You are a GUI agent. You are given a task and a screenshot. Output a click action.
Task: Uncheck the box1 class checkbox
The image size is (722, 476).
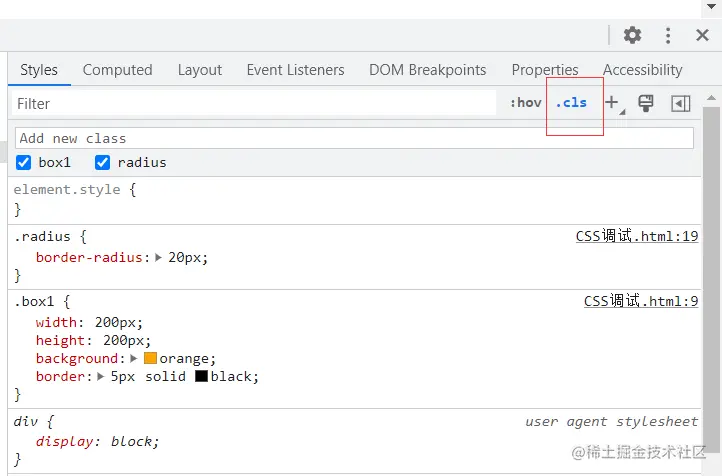[24, 162]
